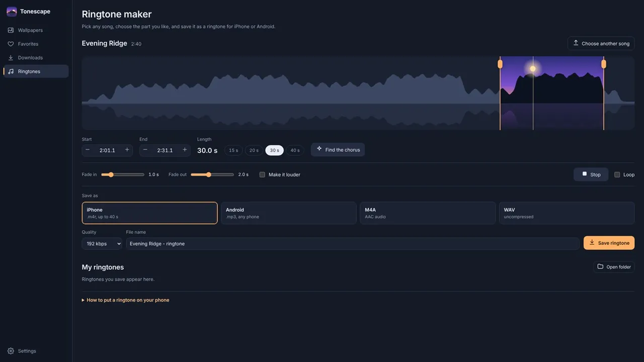This screenshot has height=362, width=644.
Task: Select WAV uncompressed format
Action: (x=567, y=213)
